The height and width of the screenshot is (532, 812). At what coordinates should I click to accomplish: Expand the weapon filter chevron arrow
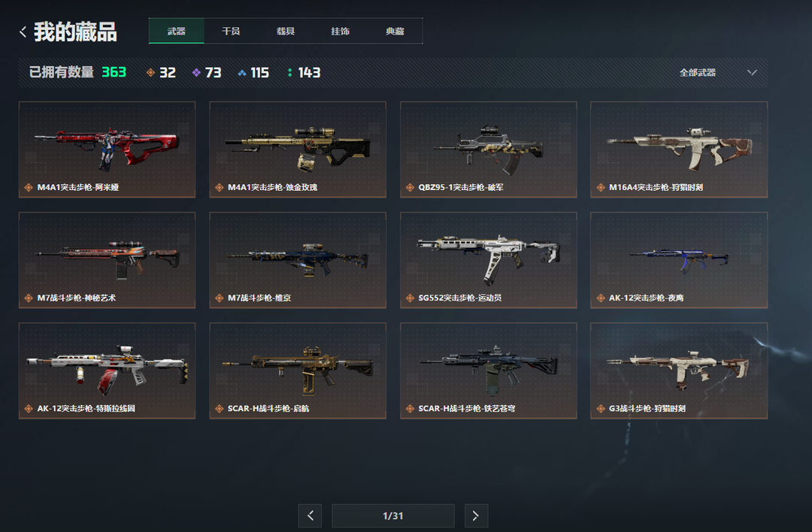[752, 72]
